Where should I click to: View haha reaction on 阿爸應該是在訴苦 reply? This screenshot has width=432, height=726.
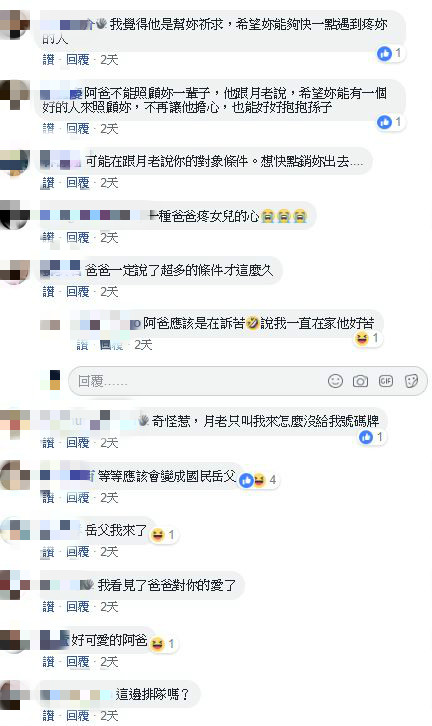pos(367,338)
